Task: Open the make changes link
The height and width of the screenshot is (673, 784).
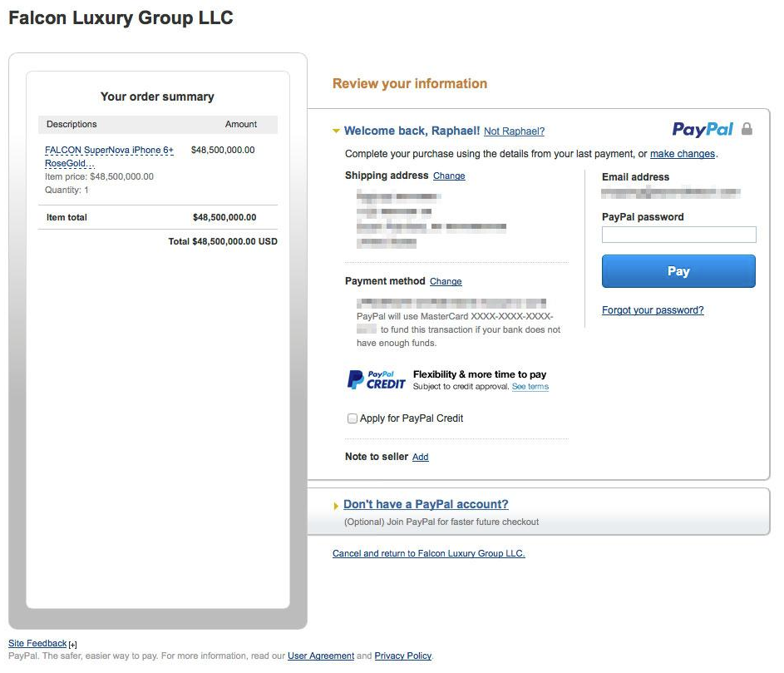Action: point(682,154)
